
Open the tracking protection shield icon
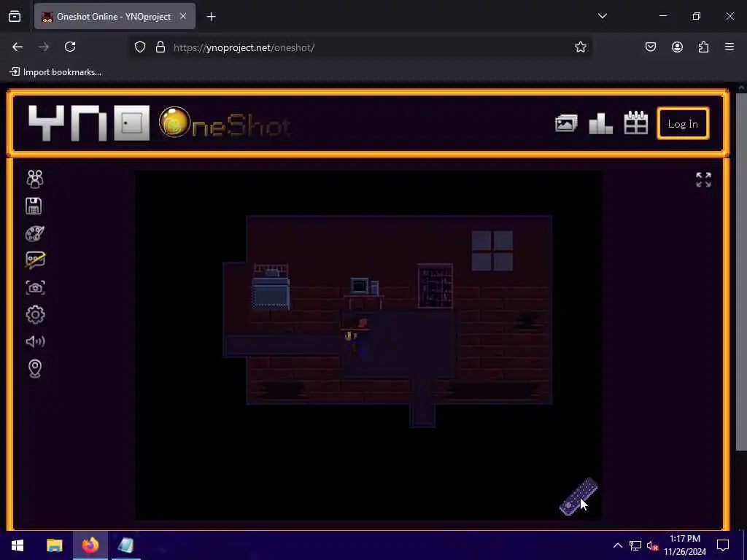[139, 47]
